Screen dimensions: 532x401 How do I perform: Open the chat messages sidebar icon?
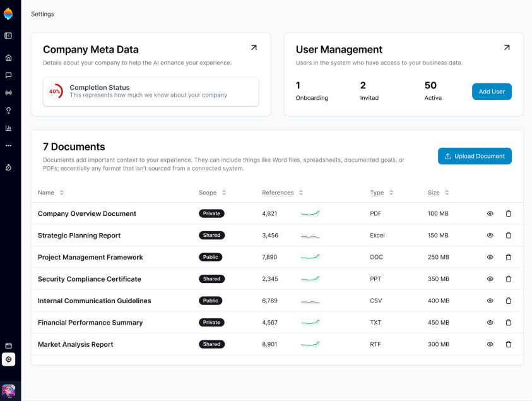(8, 75)
